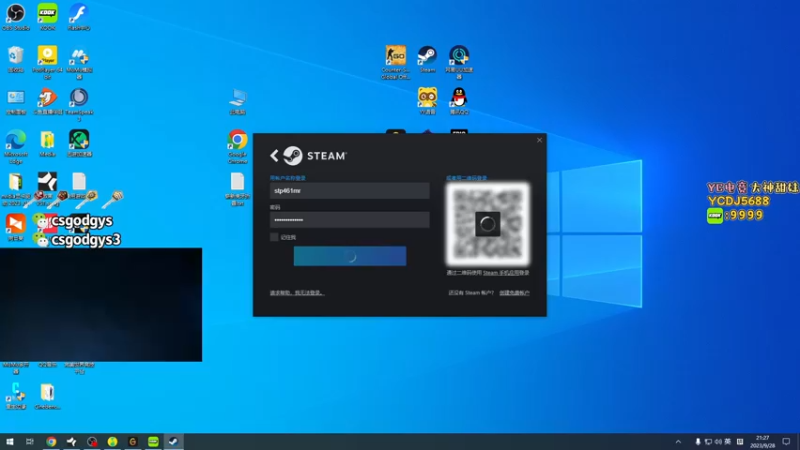Viewport: 800px width, 450px height.
Task: Switch to Steam on the taskbar
Action: pos(173,442)
